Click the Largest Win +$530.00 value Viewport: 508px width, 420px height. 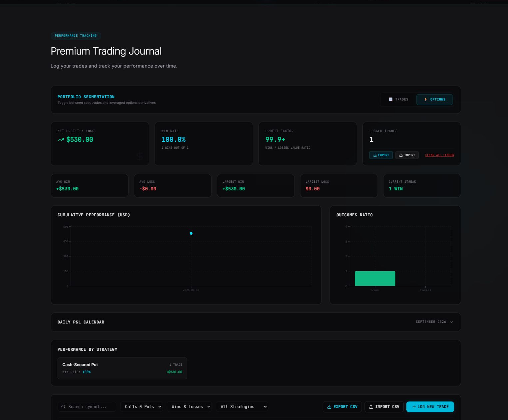[x=234, y=189]
